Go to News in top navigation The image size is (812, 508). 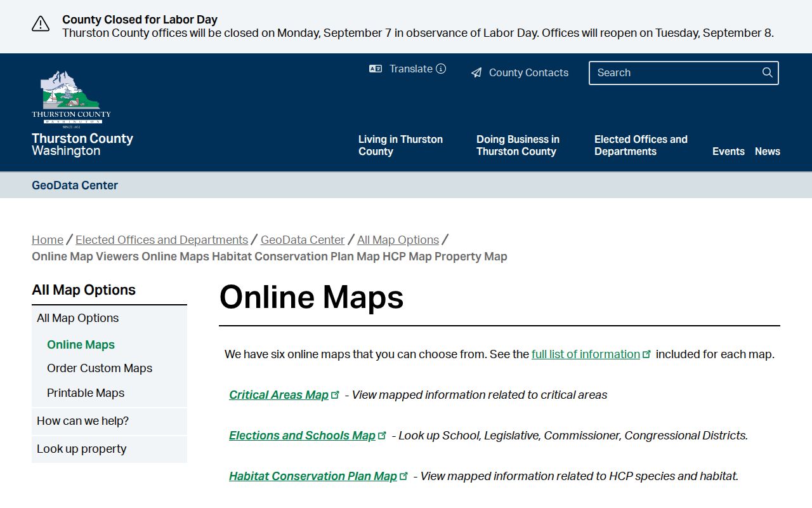pos(768,151)
